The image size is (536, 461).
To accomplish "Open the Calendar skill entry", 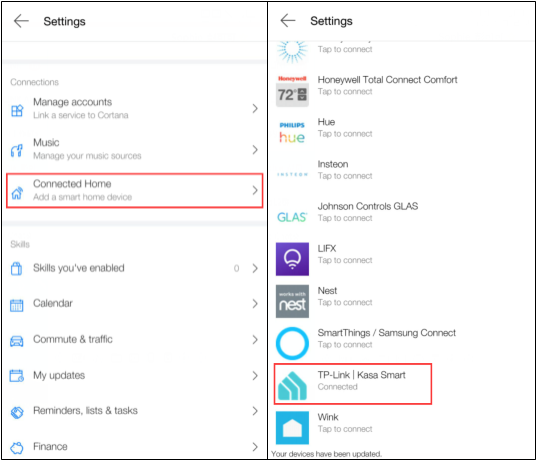I will tap(134, 304).
